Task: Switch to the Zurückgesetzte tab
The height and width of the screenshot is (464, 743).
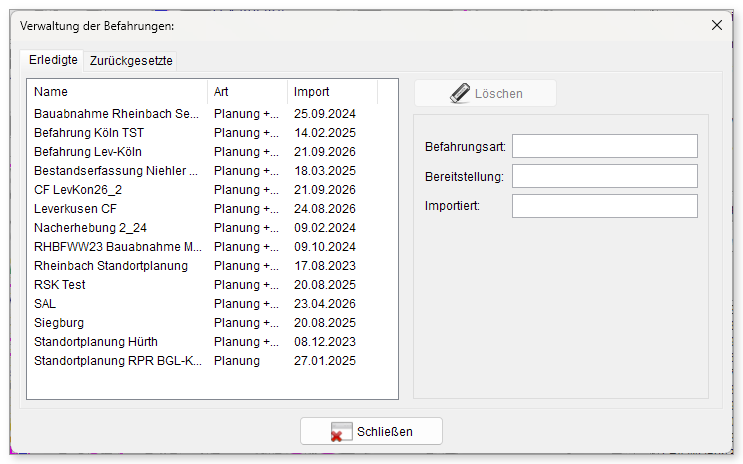Action: (131, 61)
